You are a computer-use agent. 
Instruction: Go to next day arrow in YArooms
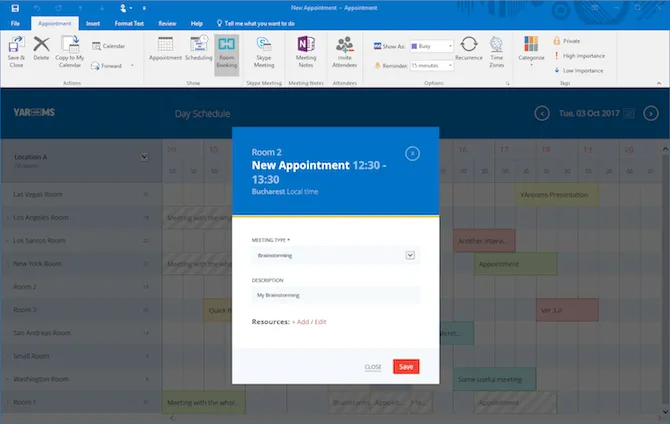pos(651,113)
